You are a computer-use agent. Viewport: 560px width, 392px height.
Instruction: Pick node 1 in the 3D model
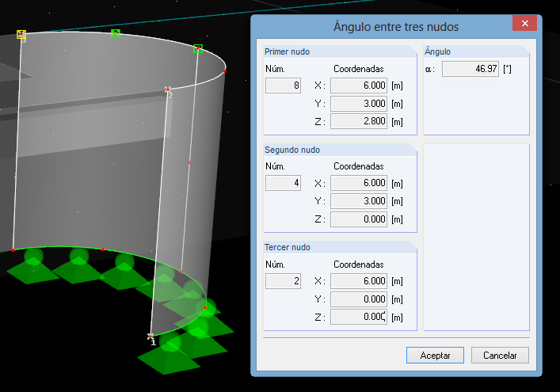coord(150,336)
